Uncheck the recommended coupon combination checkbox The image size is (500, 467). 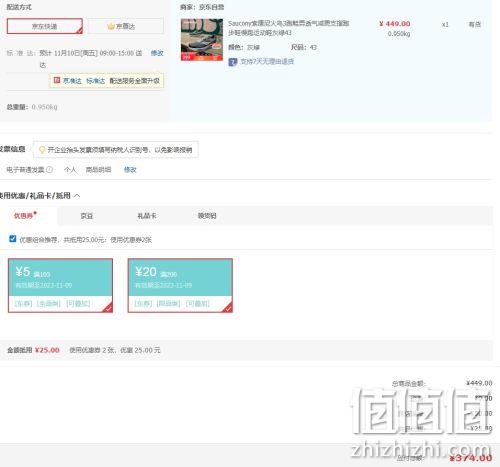point(13,239)
